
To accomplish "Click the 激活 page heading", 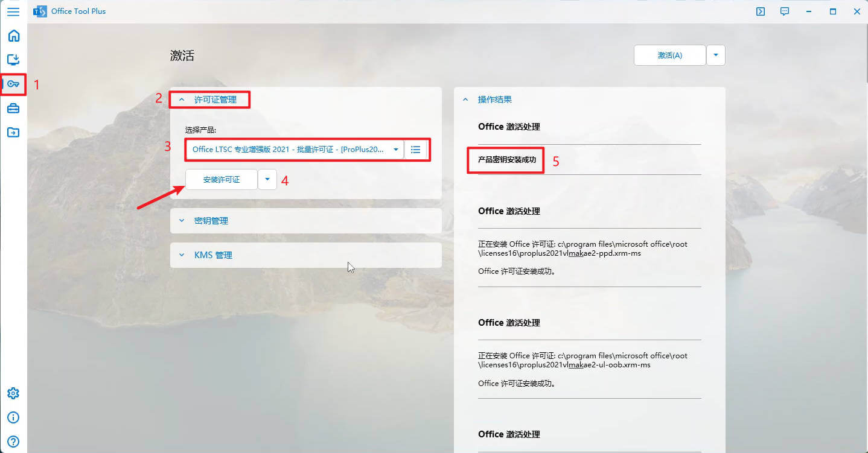I will click(x=182, y=55).
